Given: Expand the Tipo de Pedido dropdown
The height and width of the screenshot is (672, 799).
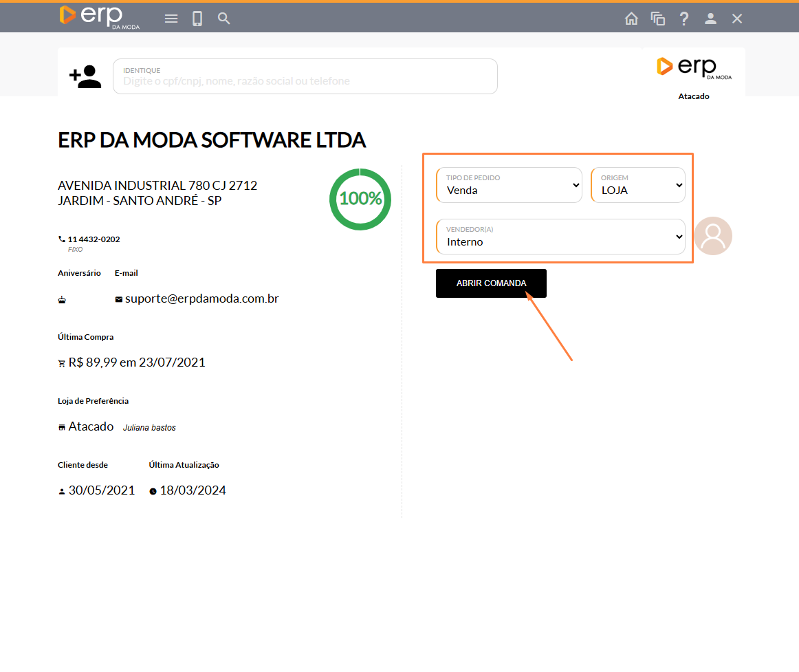Looking at the screenshot, I should point(509,185).
